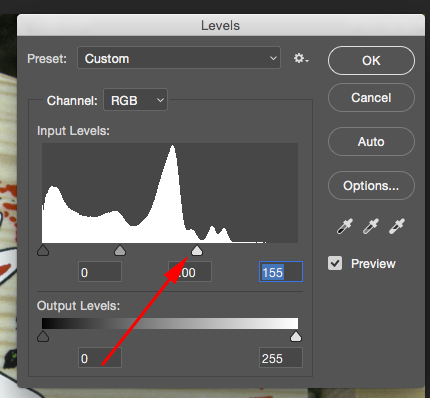Click the histogram display area

[170, 193]
